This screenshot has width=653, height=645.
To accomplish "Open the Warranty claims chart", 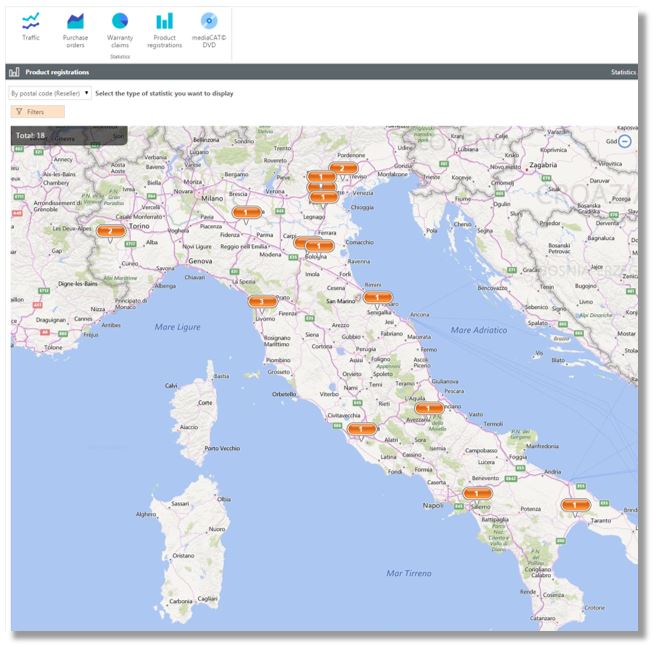I will click(x=120, y=26).
